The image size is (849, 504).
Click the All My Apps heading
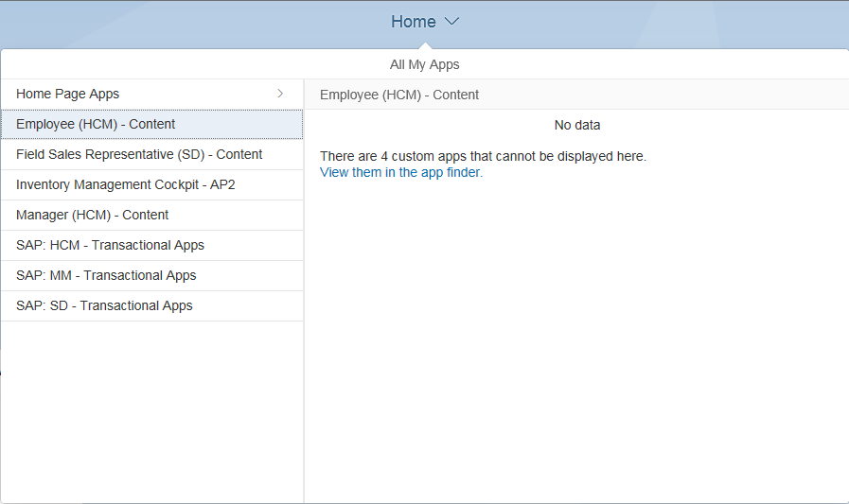[424, 64]
